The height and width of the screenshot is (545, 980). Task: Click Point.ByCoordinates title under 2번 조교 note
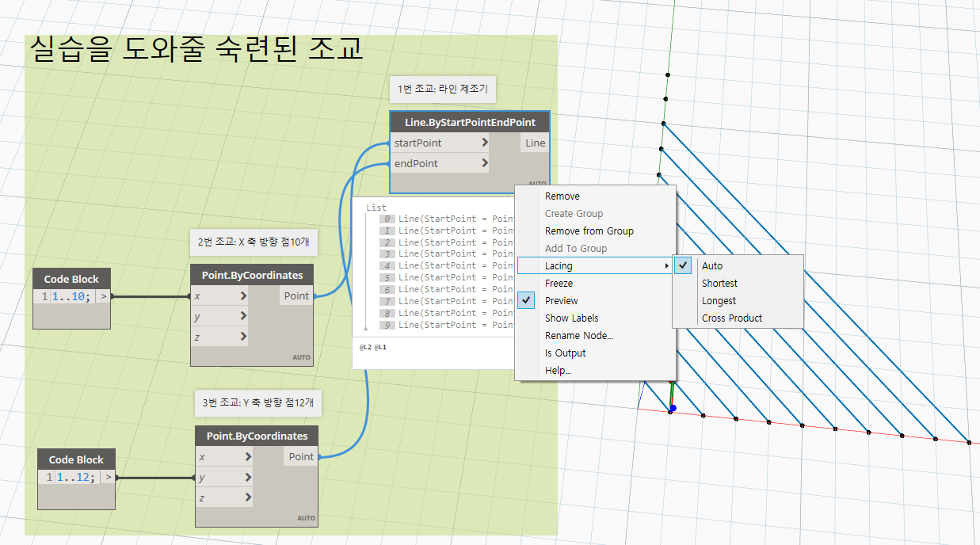252,275
